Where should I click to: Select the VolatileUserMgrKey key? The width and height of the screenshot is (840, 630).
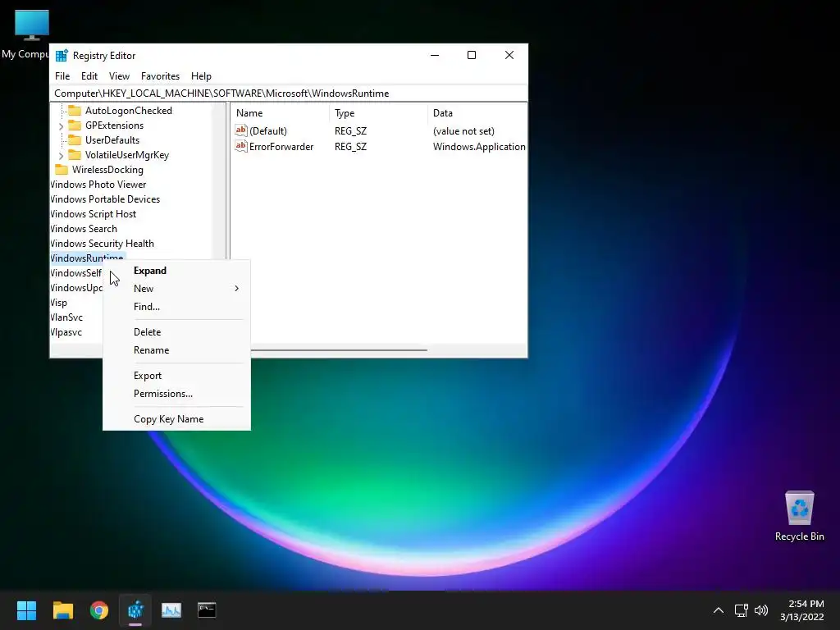(x=127, y=155)
